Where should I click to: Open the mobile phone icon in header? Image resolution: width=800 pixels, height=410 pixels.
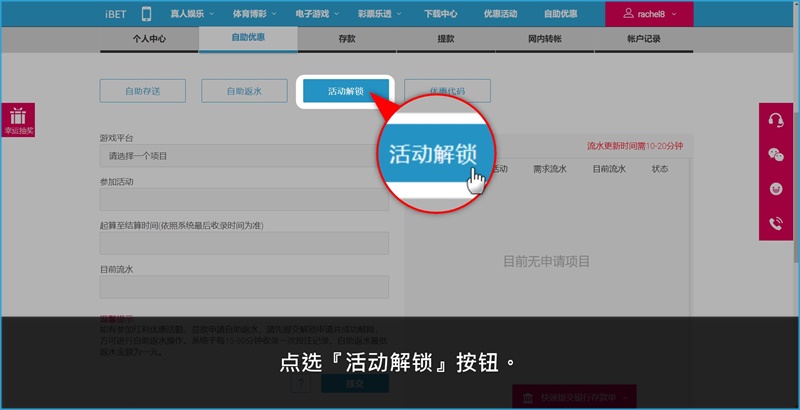pos(146,14)
